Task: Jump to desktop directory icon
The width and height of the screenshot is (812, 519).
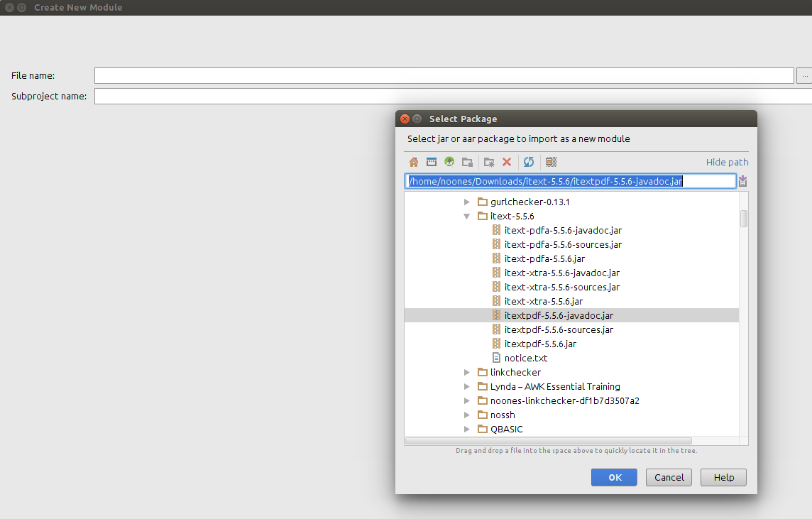Action: (x=432, y=162)
